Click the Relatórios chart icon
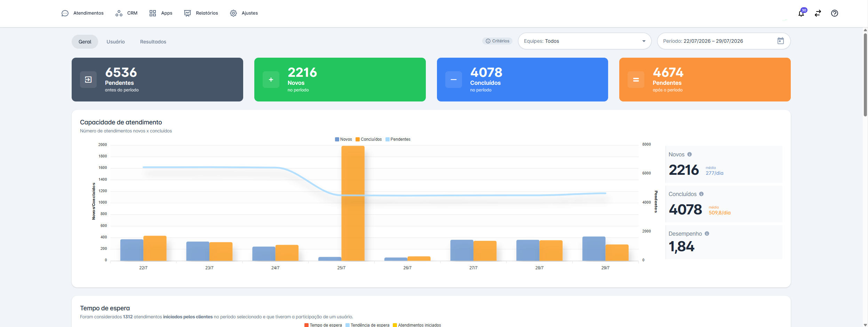868x327 pixels. point(188,13)
